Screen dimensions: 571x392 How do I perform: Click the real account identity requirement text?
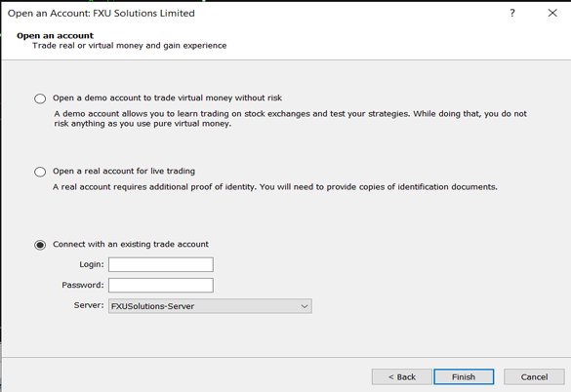pyautogui.click(x=275, y=186)
